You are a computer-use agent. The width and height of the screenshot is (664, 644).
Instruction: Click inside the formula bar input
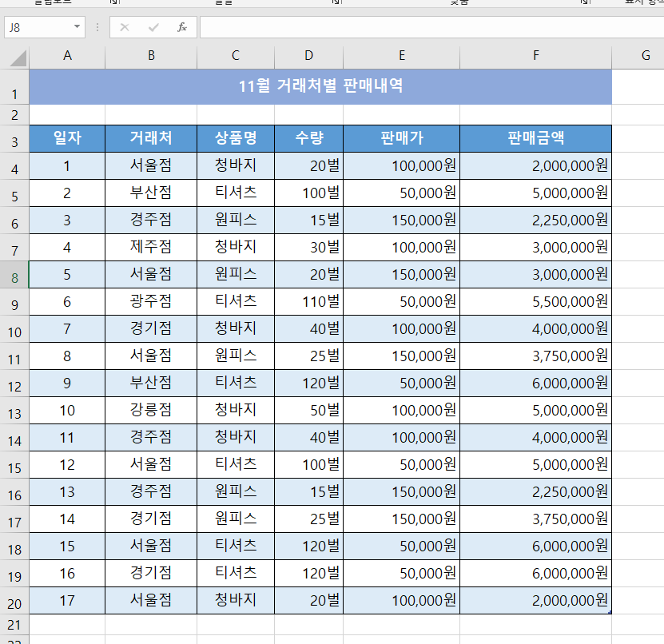(432, 27)
